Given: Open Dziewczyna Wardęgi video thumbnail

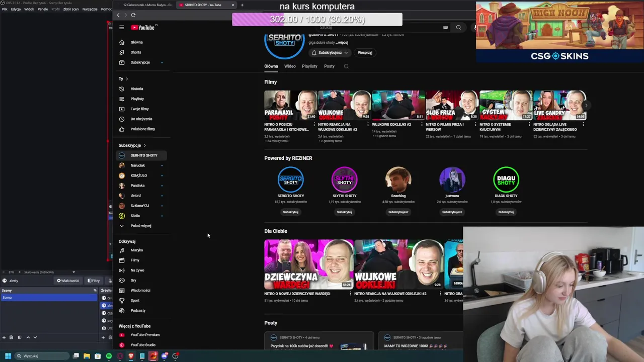Looking at the screenshot, I should [308, 264].
